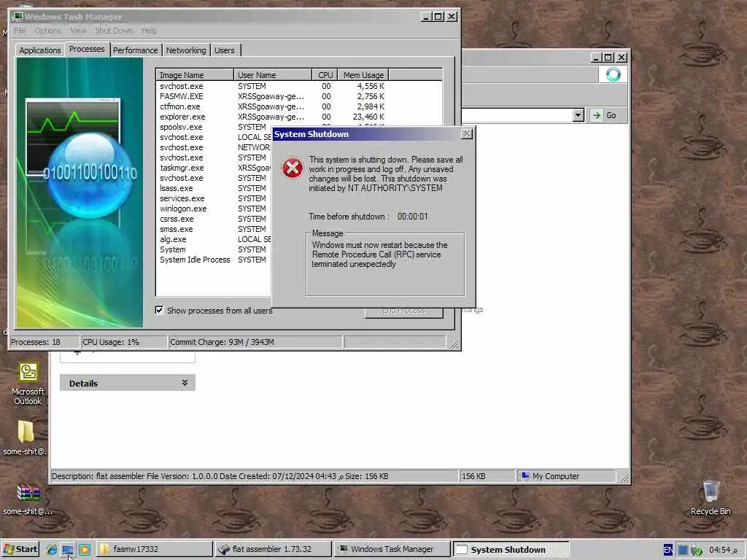Click the flat assembler 1.73.32 taskbar button
The width and height of the screenshot is (747, 560).
pos(273,550)
